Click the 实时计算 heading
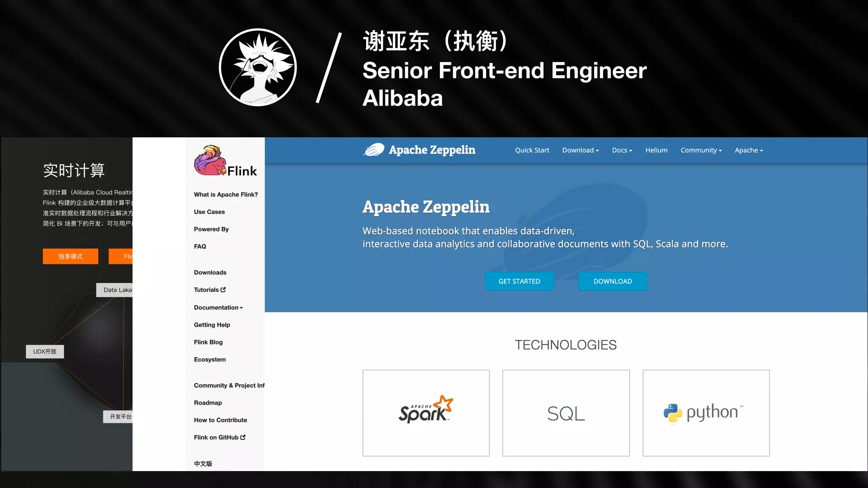The image size is (868, 488). [x=74, y=170]
